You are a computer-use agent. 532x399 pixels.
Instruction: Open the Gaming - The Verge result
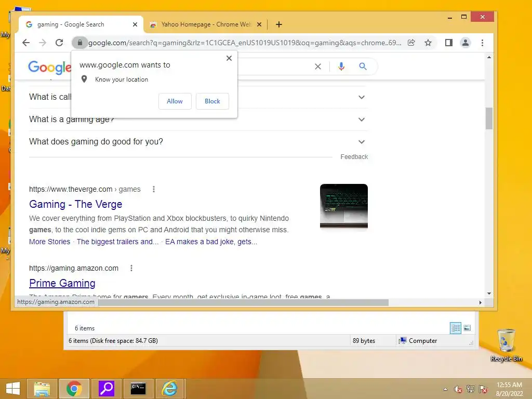pyautogui.click(x=76, y=204)
